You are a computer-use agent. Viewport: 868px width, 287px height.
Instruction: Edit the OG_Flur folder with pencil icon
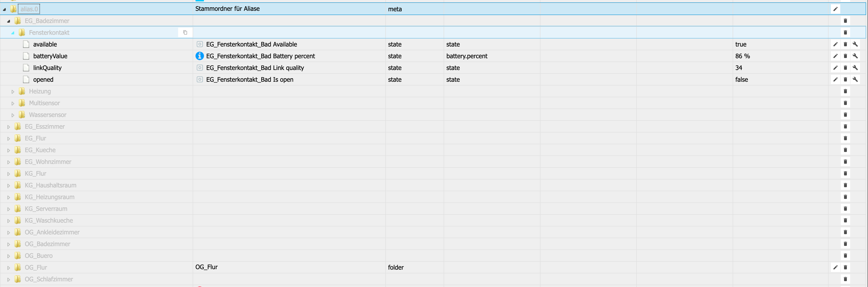[835, 268]
